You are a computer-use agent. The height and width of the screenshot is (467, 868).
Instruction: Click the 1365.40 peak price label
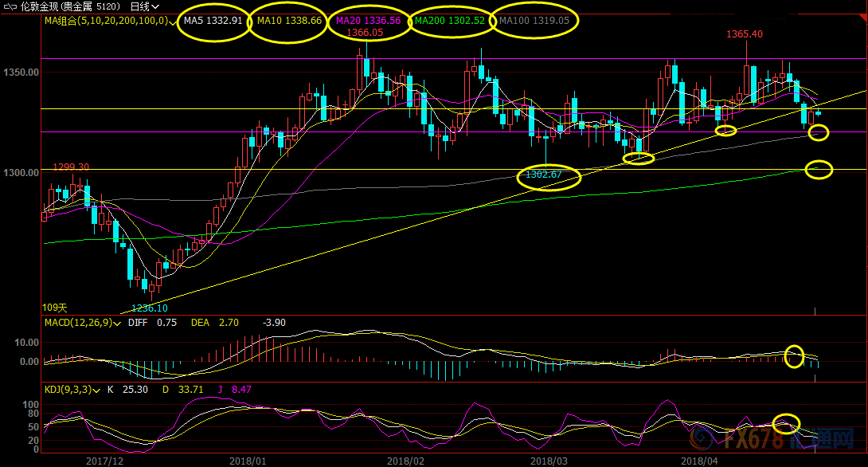[x=745, y=33]
